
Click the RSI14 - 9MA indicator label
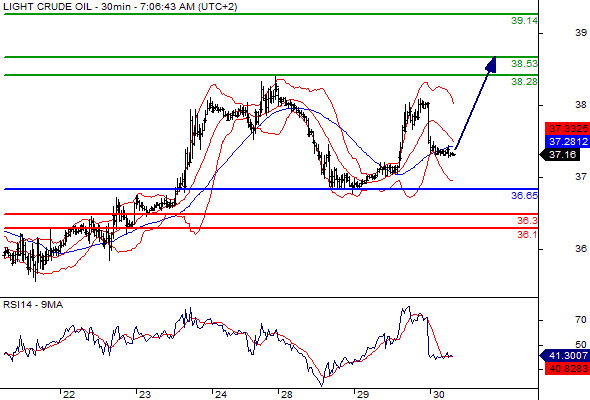33,305
